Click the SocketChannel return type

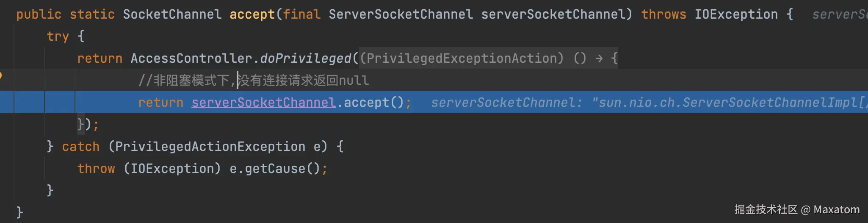point(172,14)
